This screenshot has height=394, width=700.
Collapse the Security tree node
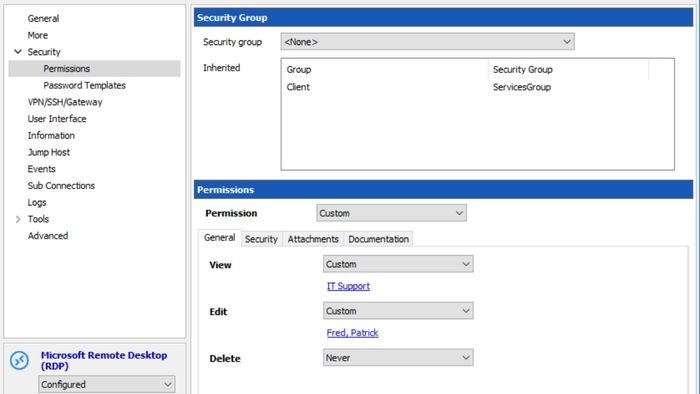pyautogui.click(x=18, y=52)
